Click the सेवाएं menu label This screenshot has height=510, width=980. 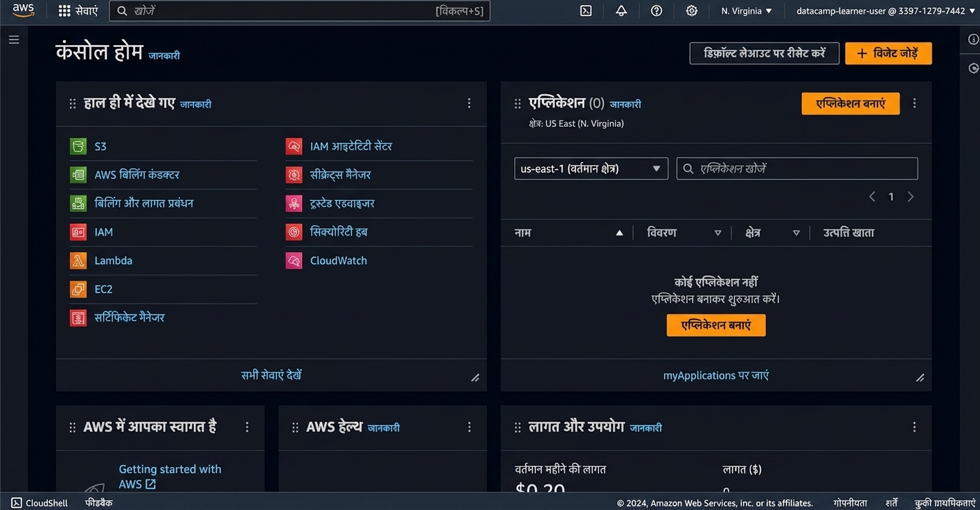point(87,11)
